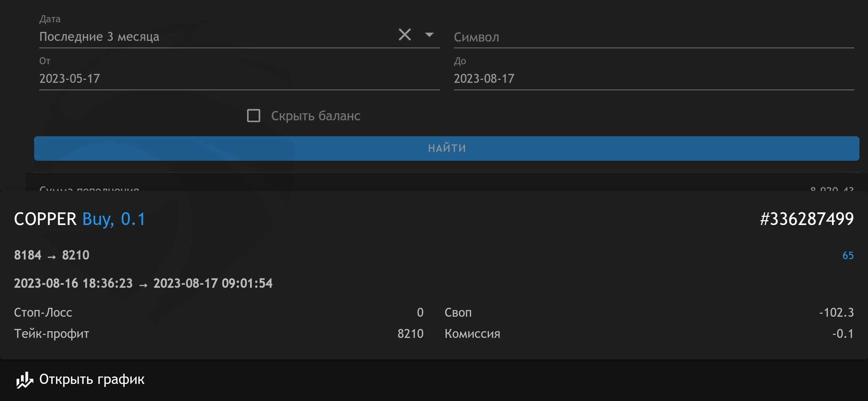Clear the date range with X icon
This screenshot has width=868, height=401.
click(404, 35)
